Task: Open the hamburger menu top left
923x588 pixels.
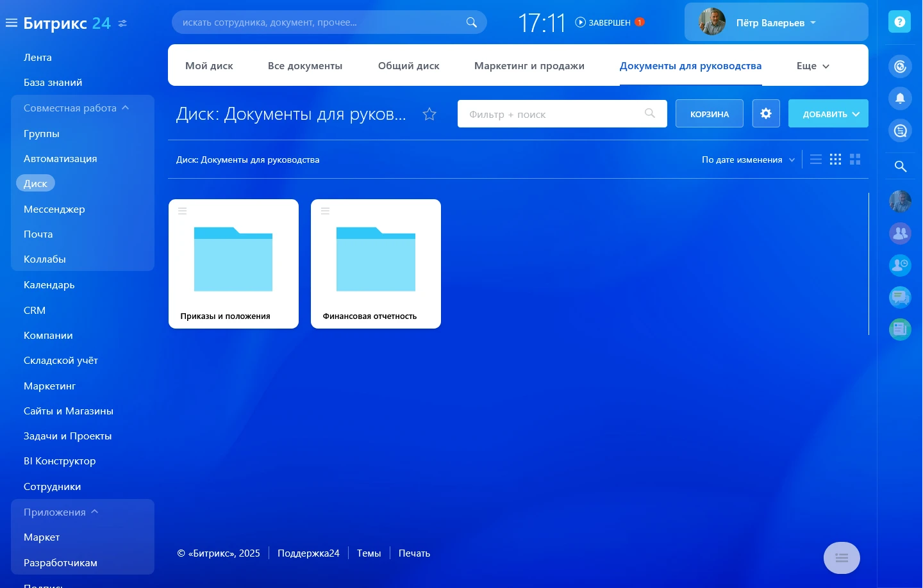Action: 11,22
